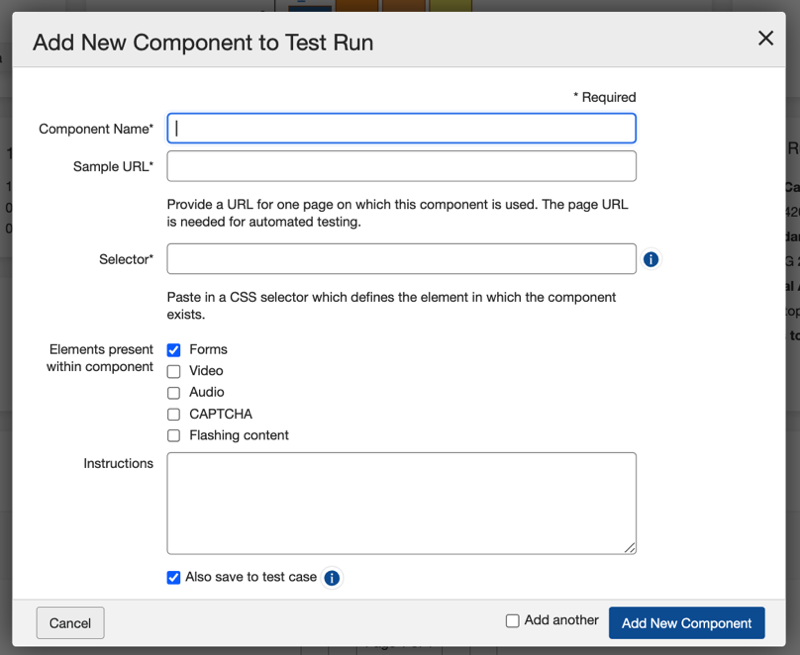Grab the Instructions textarea resize handle
Viewport: 800px width, 655px height.
pos(630,548)
